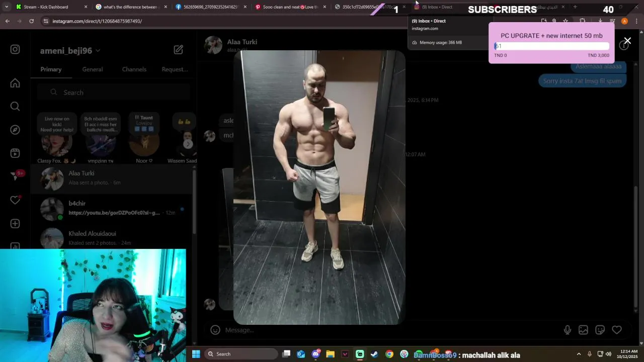This screenshot has height=362, width=644.
Task: Open Google Chrome from the taskbar
Action: (x=389, y=354)
